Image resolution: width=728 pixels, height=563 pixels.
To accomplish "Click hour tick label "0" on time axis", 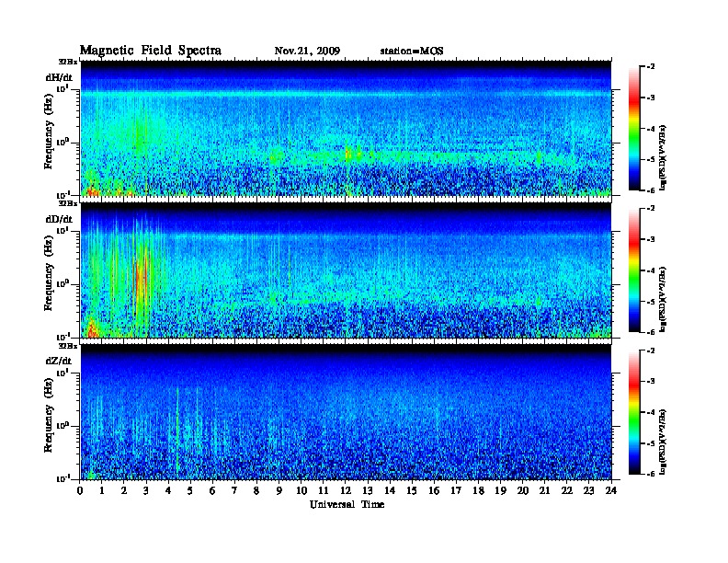I will click(80, 490).
